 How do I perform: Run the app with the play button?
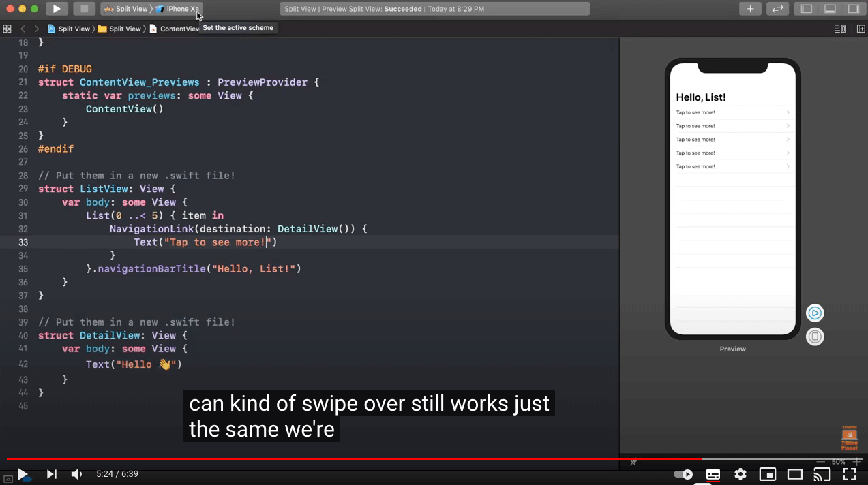click(57, 9)
